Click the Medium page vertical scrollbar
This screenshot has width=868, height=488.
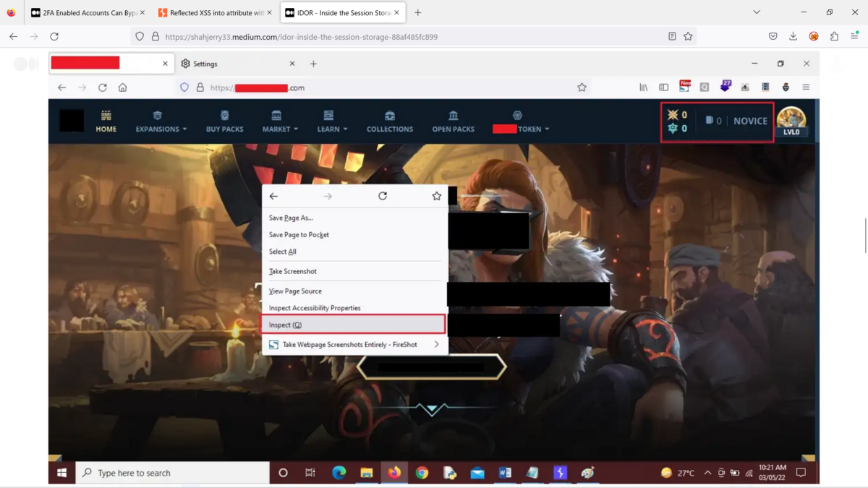point(865,235)
